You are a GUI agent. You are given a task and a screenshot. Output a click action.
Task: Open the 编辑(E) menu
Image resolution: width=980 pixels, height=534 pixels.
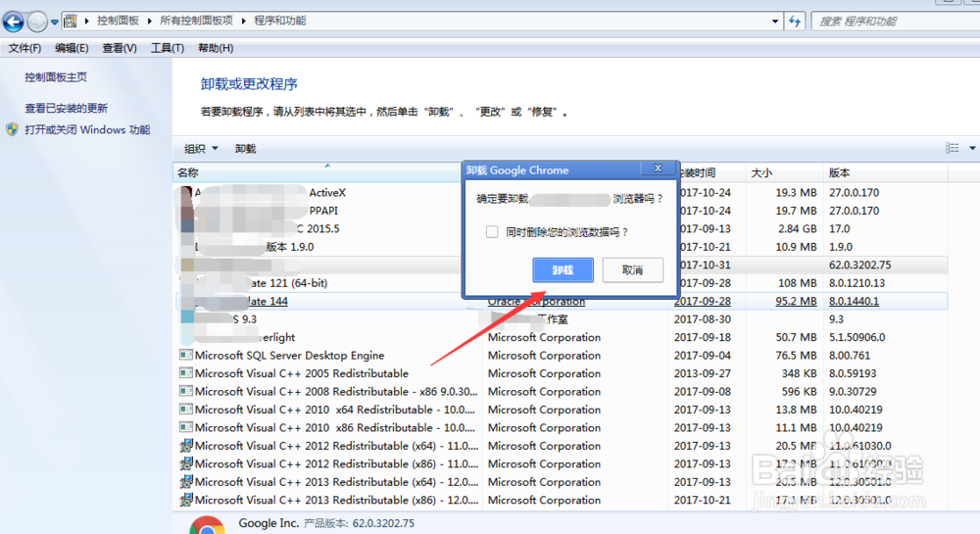[72, 48]
